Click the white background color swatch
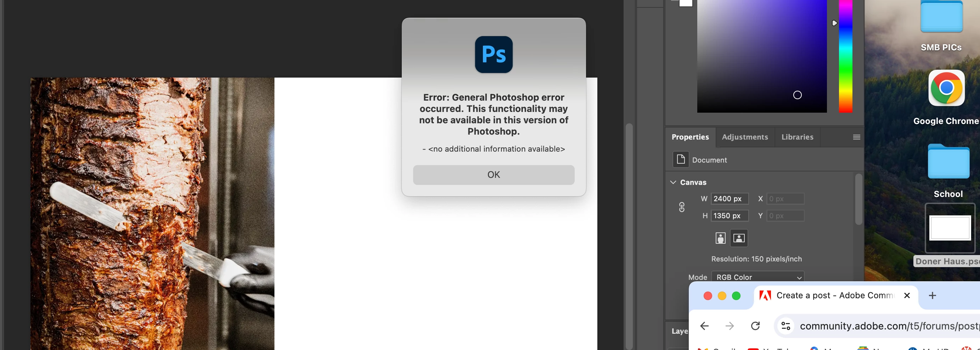The height and width of the screenshot is (350, 980). pyautogui.click(x=686, y=3)
